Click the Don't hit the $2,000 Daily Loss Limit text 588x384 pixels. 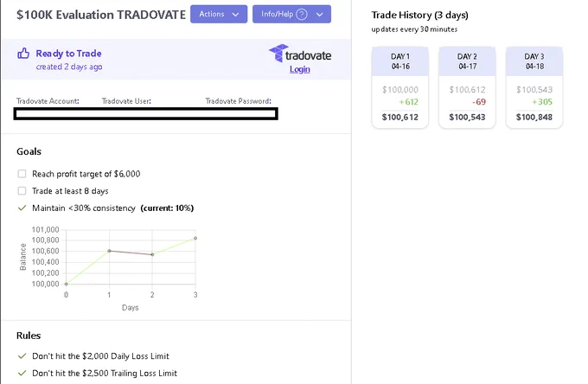(x=100, y=356)
